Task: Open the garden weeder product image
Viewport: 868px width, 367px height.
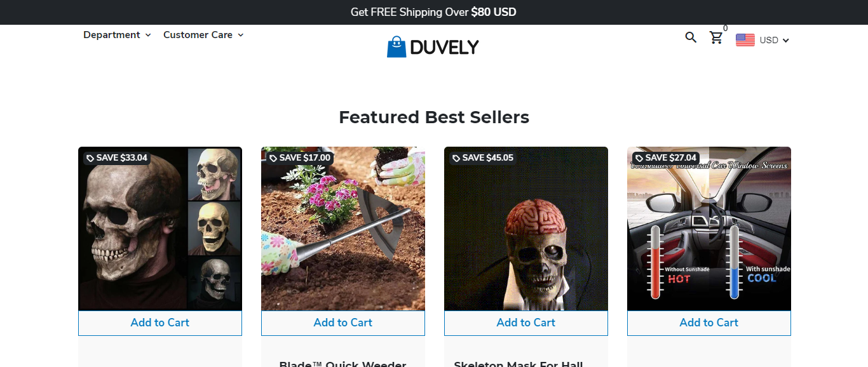Action: 343,229
